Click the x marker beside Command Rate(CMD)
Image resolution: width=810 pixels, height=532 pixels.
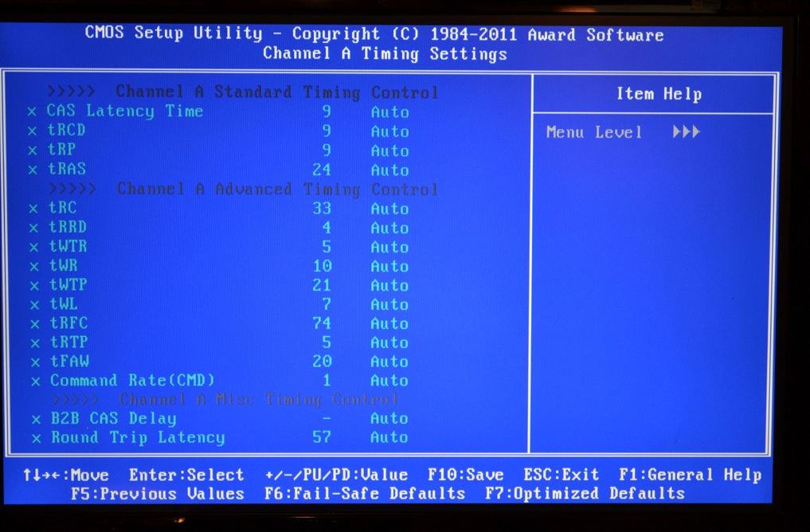point(36,381)
